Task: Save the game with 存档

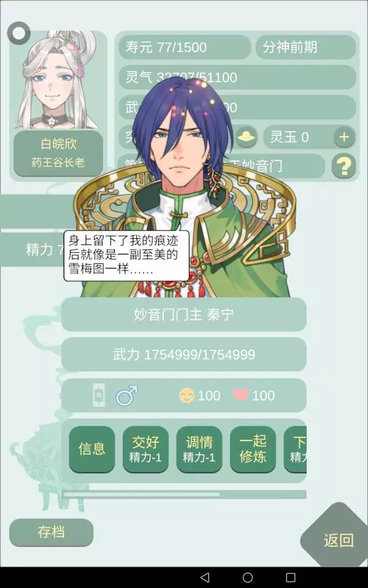Action: [x=51, y=532]
